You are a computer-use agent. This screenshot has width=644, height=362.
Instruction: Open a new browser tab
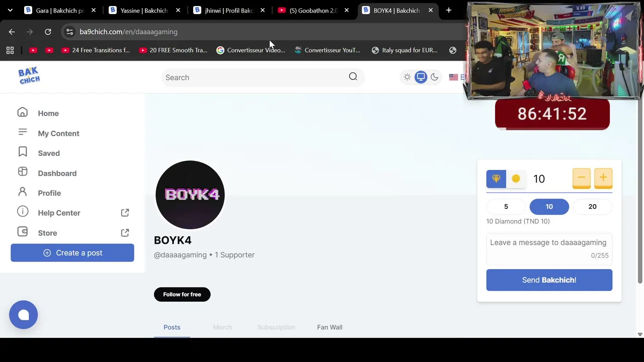pyautogui.click(x=449, y=10)
